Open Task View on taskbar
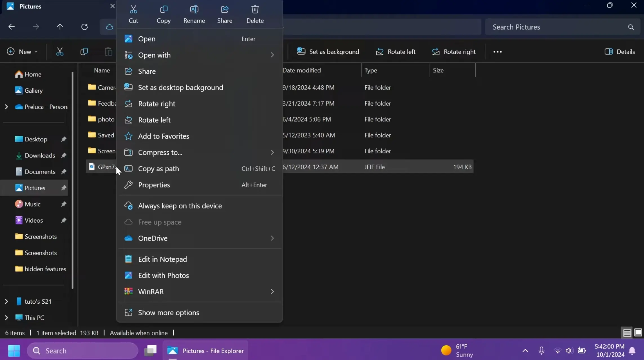Screen dimensions: 644x360 [151, 351]
